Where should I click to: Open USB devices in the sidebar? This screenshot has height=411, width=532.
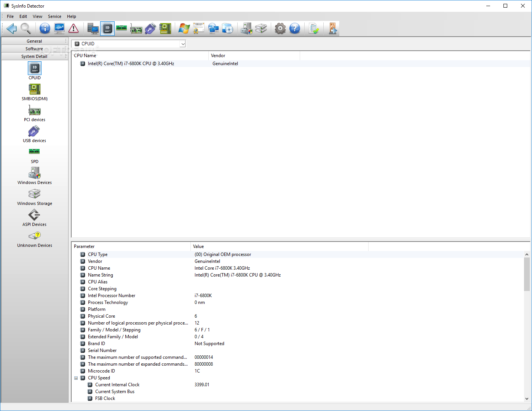click(x=35, y=134)
